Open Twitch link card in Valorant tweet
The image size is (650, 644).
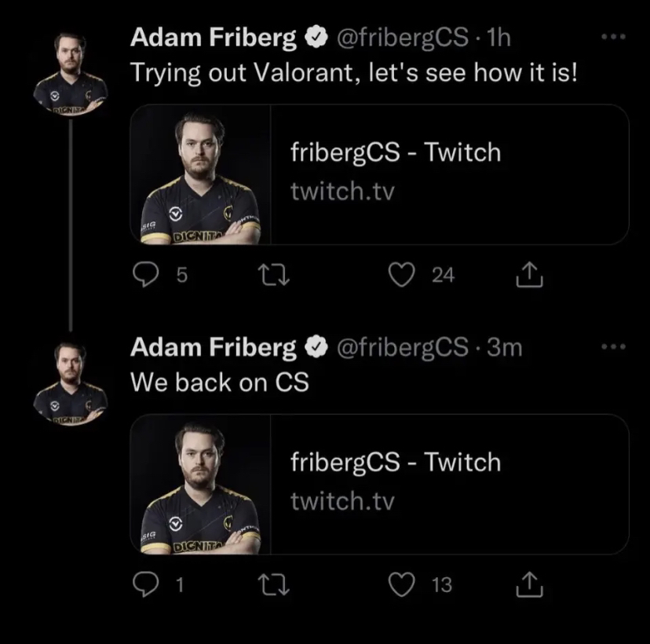click(x=447, y=174)
